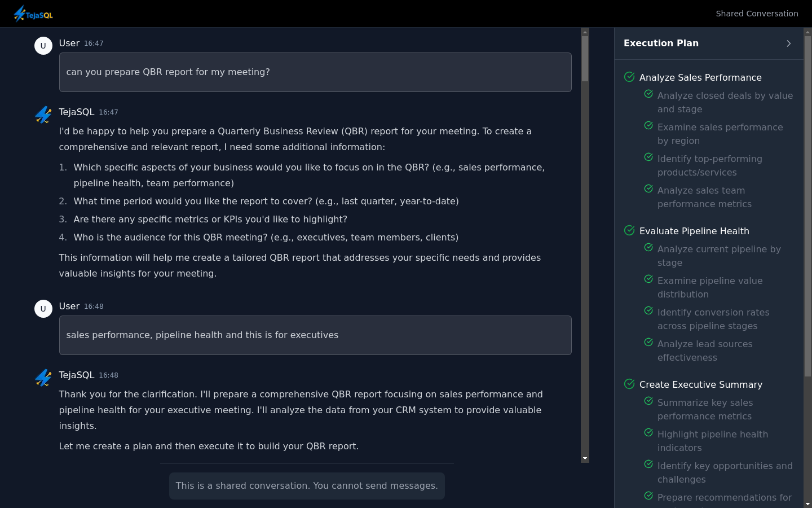Click 'Examine sales performance by region' item
Image resolution: width=812 pixels, height=508 pixels.
point(720,134)
